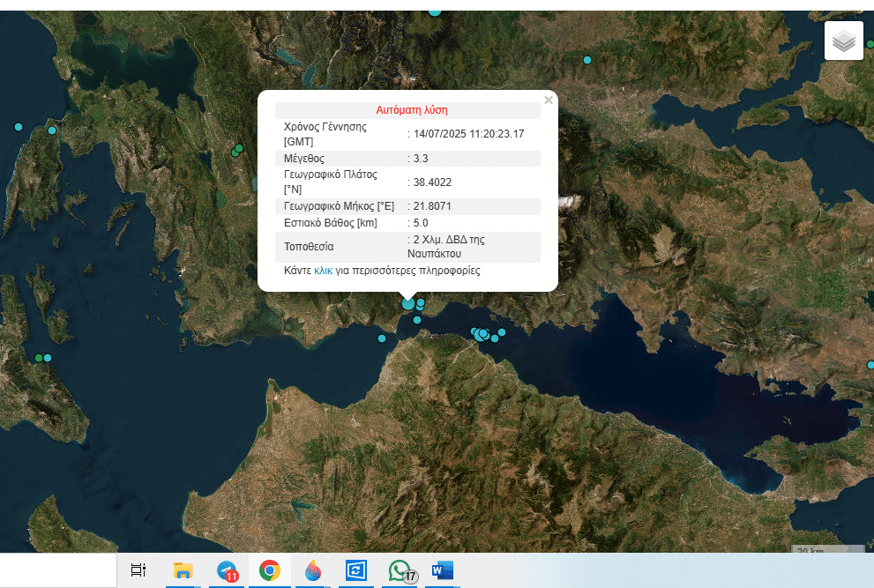Click the 'Γεωγραφικό Μήκος [°E]' label

pyautogui.click(x=339, y=206)
